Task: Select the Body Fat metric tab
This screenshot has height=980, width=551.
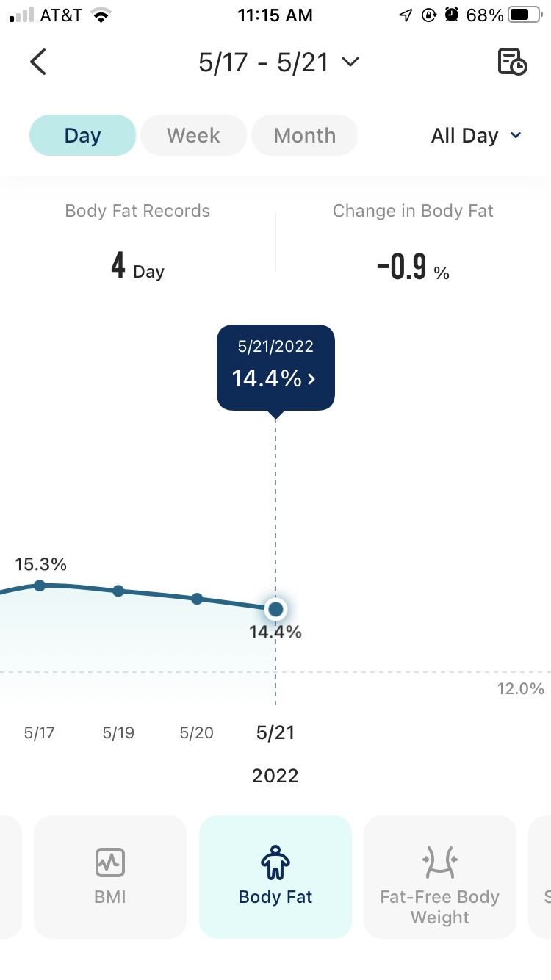Action: coord(275,876)
